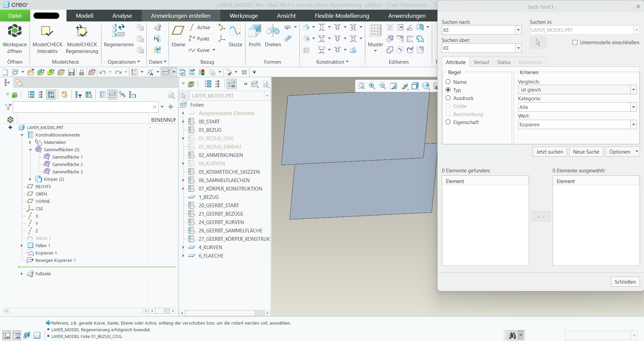Select the Drehen revolve tool
The height and width of the screenshot is (341, 644).
pos(273,31)
